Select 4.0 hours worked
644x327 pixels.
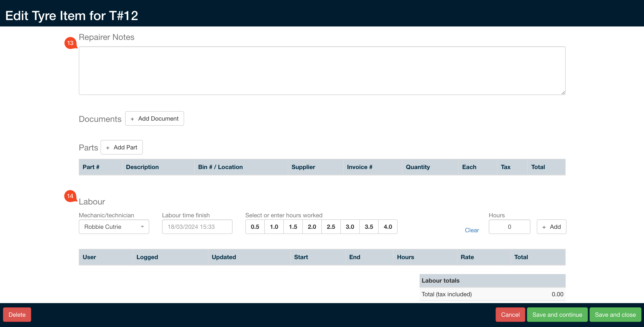388,227
